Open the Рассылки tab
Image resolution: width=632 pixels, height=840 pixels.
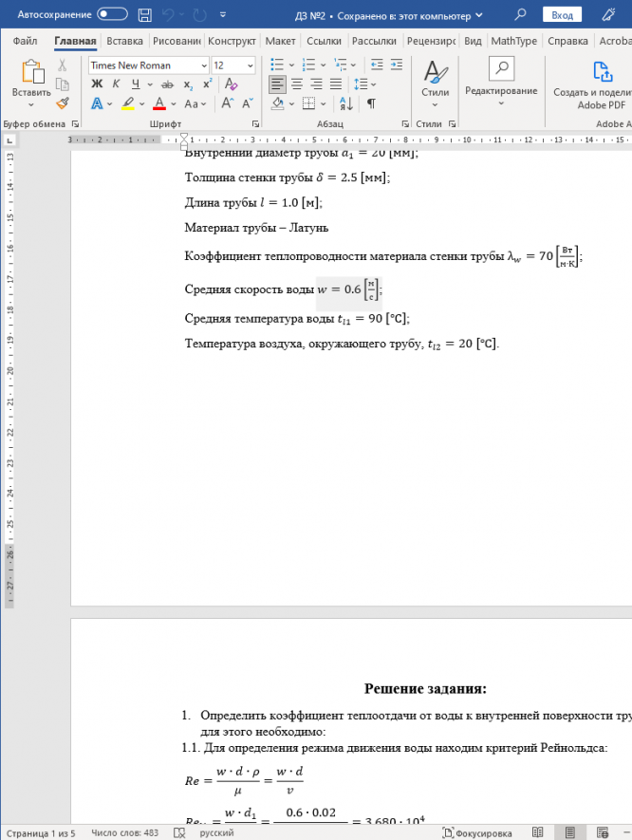click(x=374, y=41)
